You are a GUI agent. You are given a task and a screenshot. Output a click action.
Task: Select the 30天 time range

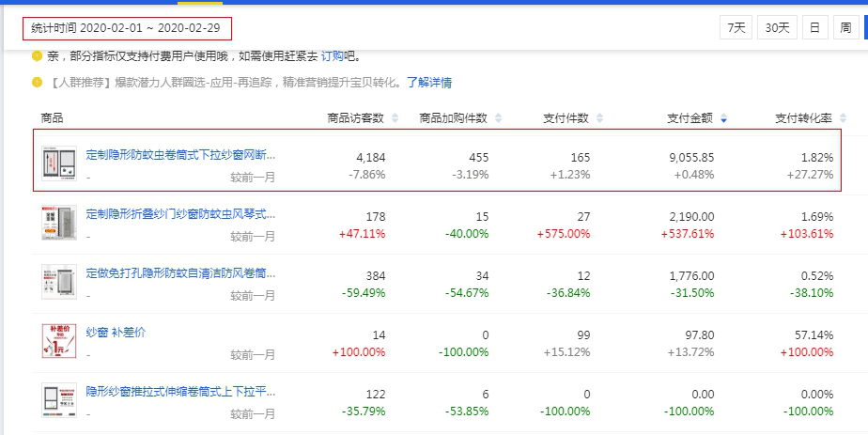[777, 28]
